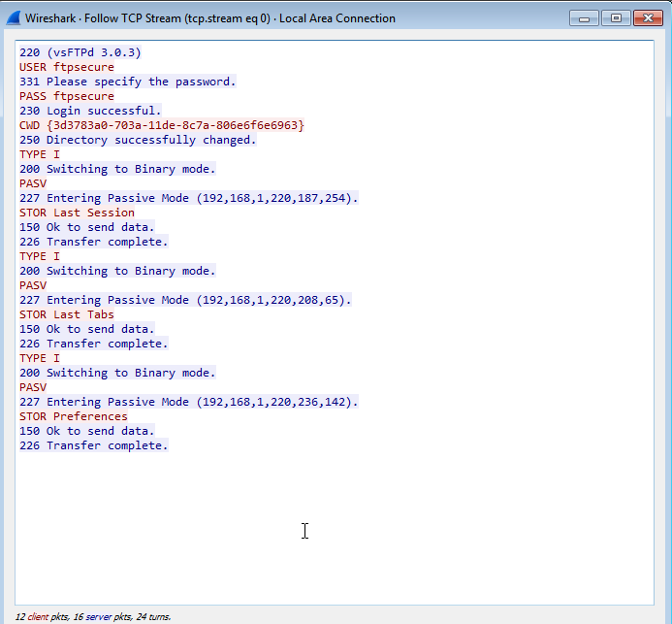Click the last '226 Transfer complete.' line

point(94,445)
